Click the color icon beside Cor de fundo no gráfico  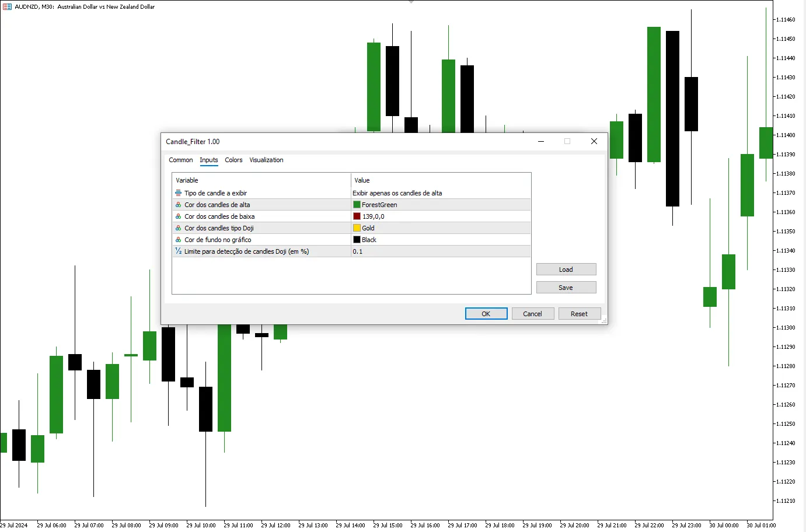179,240
